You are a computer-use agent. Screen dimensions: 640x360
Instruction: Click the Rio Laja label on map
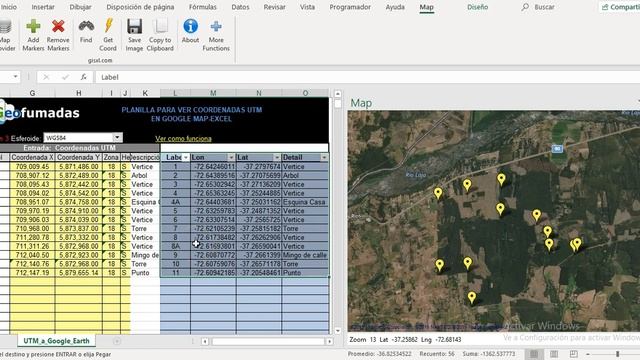tap(416, 175)
